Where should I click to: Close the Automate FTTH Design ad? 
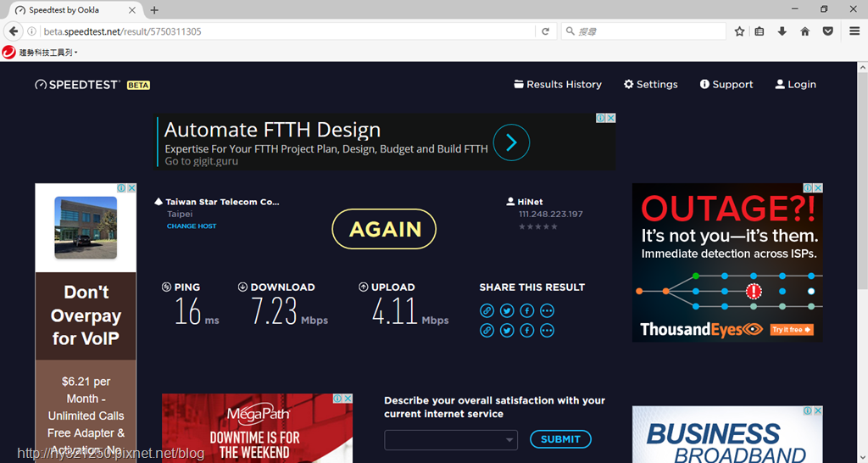point(610,118)
